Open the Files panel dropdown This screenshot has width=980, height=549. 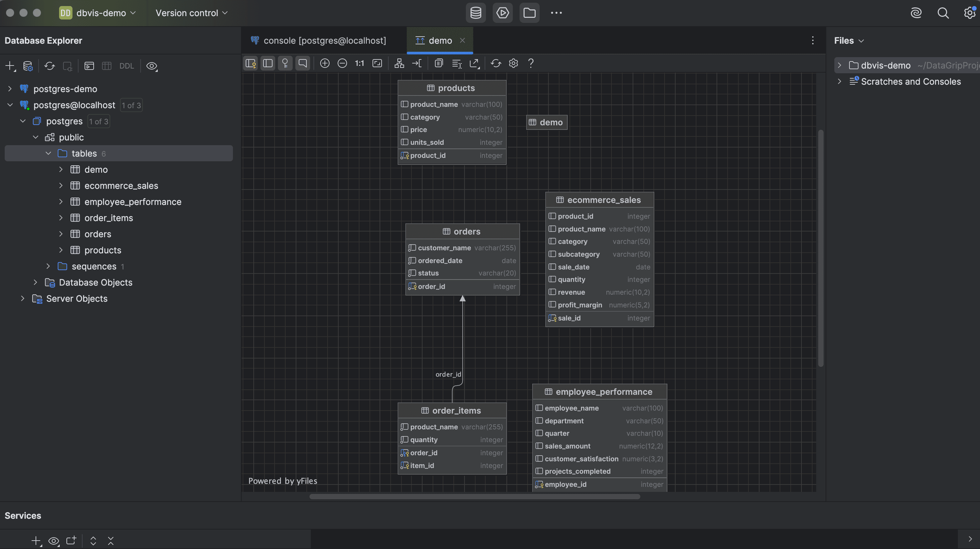click(x=849, y=40)
